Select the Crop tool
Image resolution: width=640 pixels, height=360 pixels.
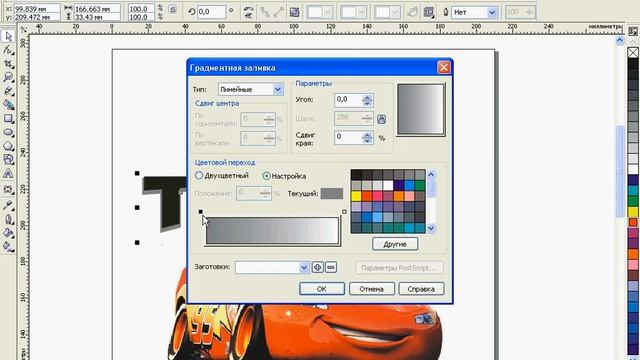click(x=8, y=64)
